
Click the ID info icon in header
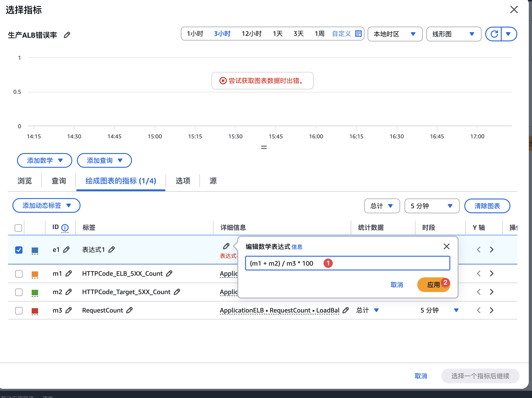(x=65, y=227)
